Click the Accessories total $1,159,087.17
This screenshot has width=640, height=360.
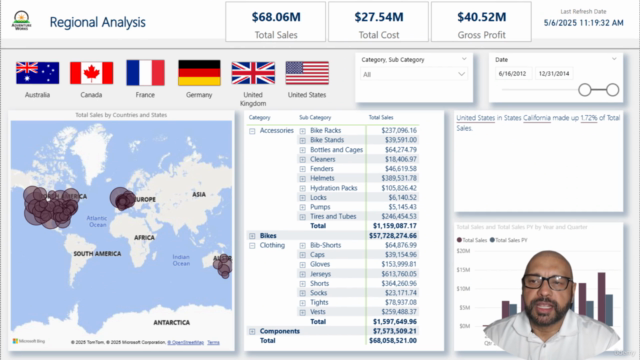(395, 226)
